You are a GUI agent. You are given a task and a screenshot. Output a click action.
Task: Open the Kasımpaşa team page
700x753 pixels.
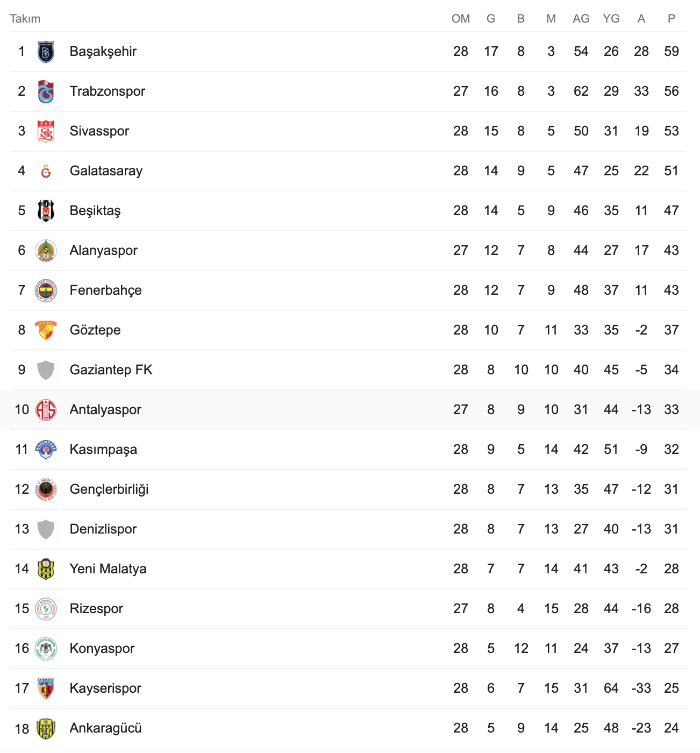[103, 450]
